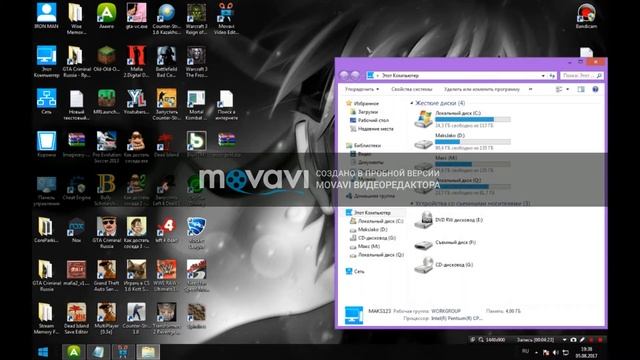Image resolution: width=640 pixels, height=360 pixels.
Task: Click the volume tray icon
Action: point(556,352)
